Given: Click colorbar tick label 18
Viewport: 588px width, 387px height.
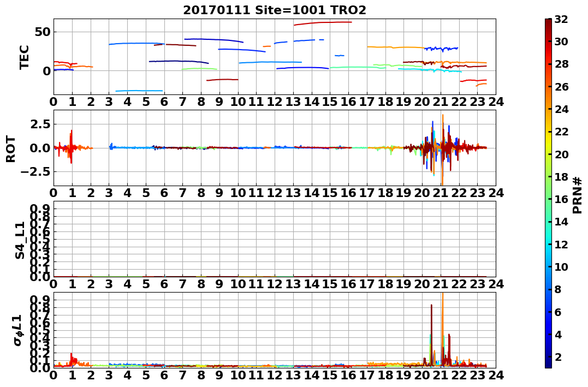Looking at the screenshot, I should click(x=561, y=177).
